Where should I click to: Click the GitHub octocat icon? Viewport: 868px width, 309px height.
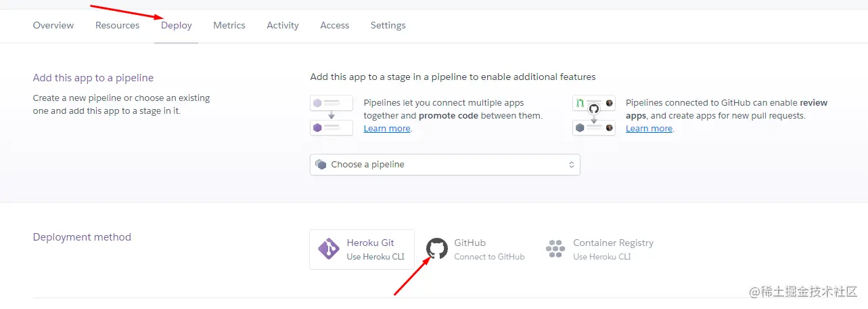tap(437, 249)
